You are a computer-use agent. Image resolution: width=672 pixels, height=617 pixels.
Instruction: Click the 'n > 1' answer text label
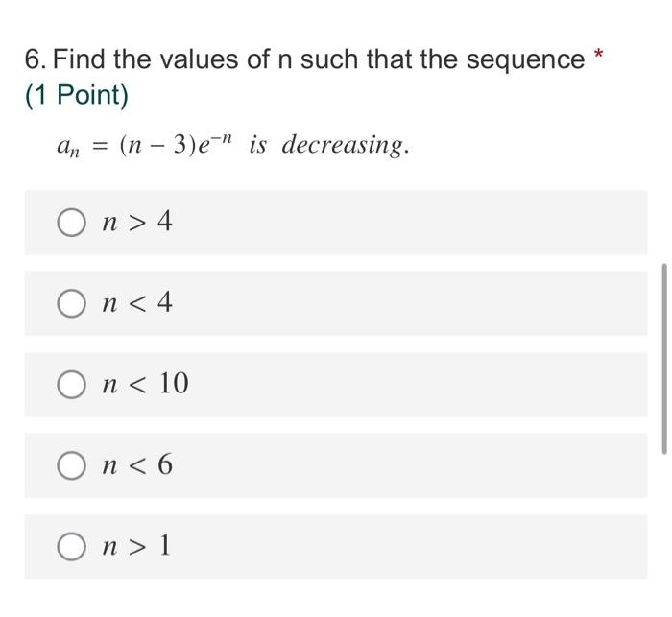tap(136, 546)
